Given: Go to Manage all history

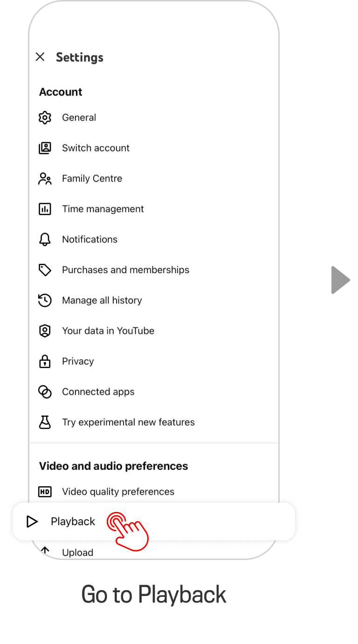Looking at the screenshot, I should click(x=102, y=301).
